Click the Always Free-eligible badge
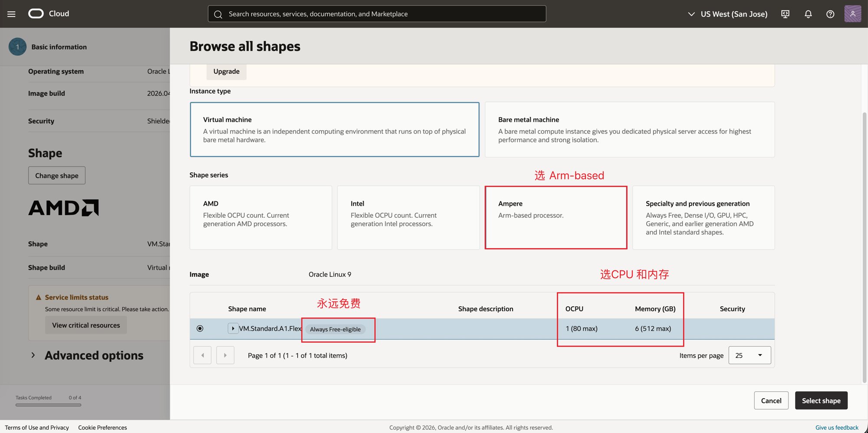868x433 pixels. click(x=335, y=329)
